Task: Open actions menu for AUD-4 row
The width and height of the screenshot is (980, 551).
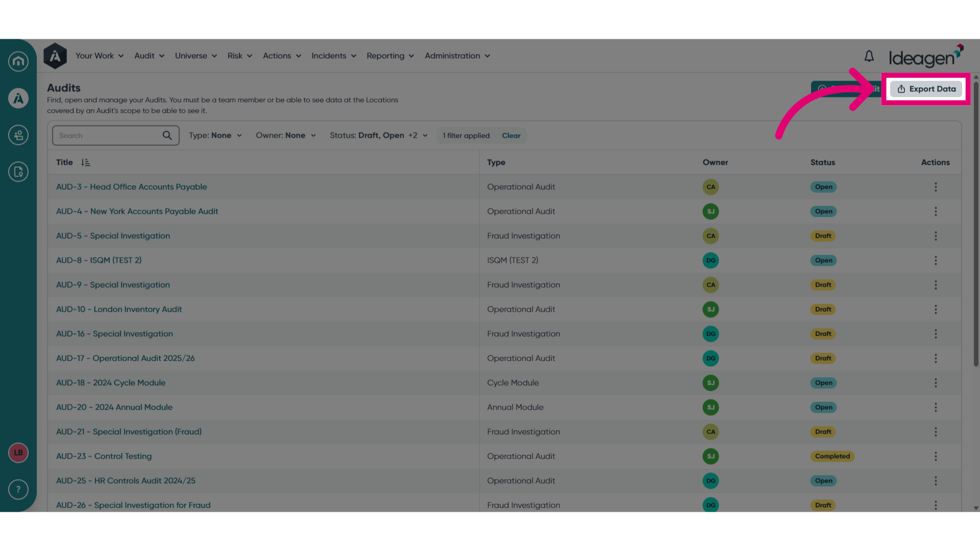Action: (936, 211)
